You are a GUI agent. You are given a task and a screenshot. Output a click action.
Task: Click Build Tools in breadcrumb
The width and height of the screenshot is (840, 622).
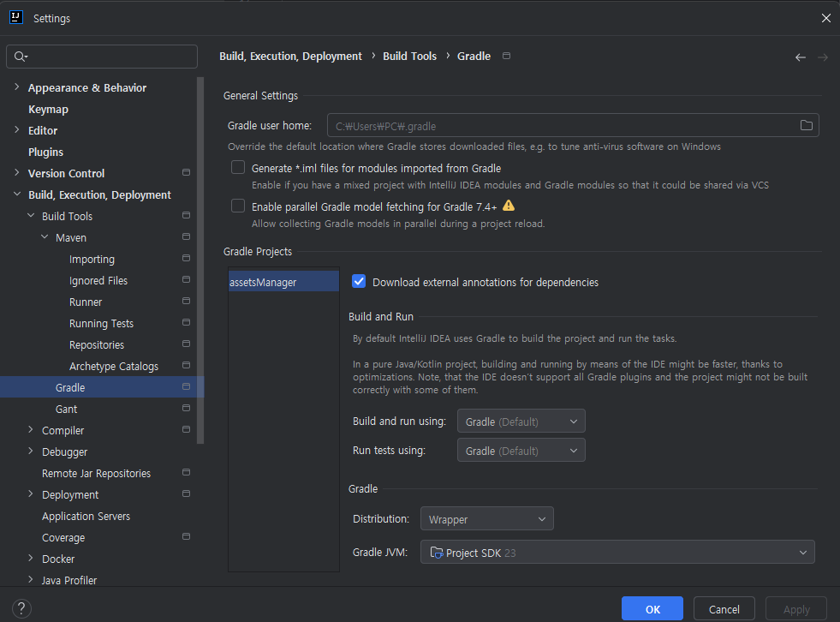(x=410, y=56)
